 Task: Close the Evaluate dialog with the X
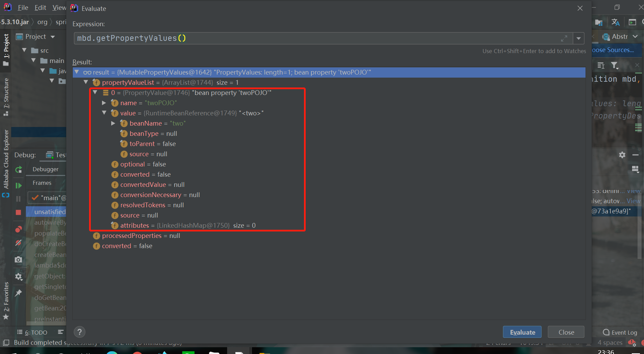tap(580, 8)
